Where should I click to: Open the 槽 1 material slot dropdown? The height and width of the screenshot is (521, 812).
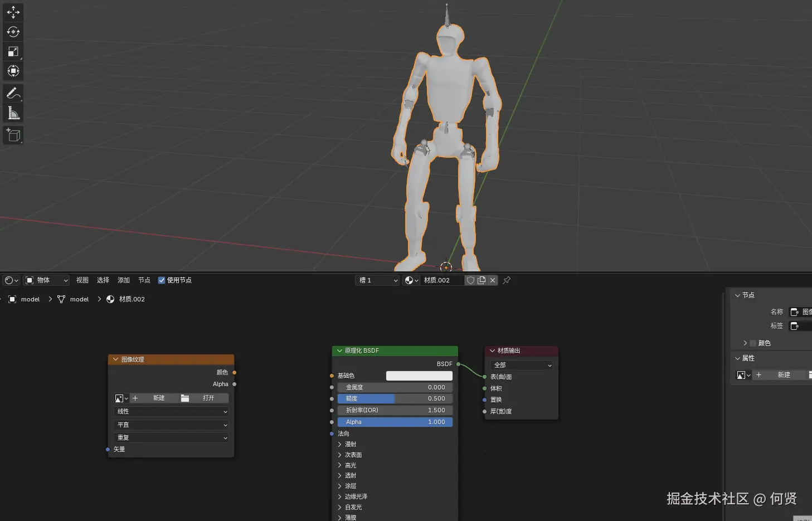pyautogui.click(x=378, y=280)
